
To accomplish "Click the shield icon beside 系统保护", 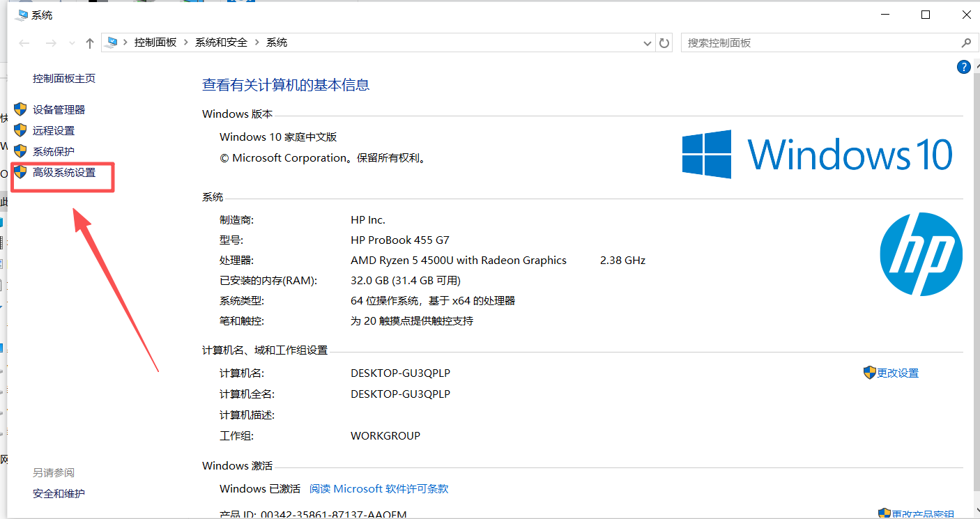I will pyautogui.click(x=20, y=151).
